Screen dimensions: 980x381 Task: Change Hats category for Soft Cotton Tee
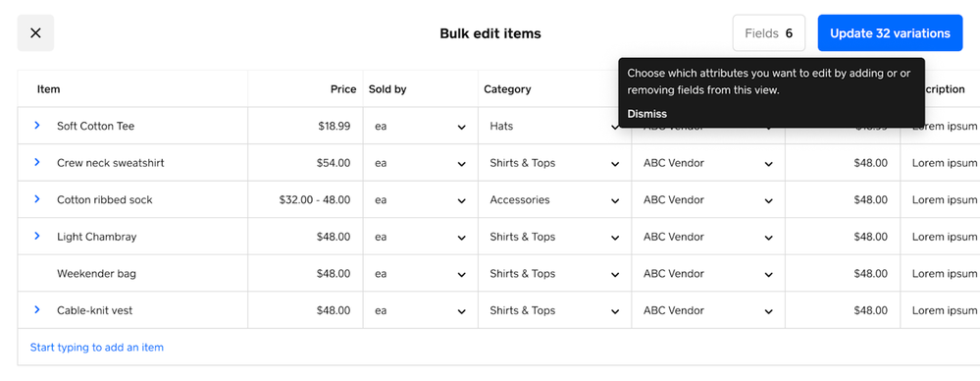pyautogui.click(x=555, y=127)
